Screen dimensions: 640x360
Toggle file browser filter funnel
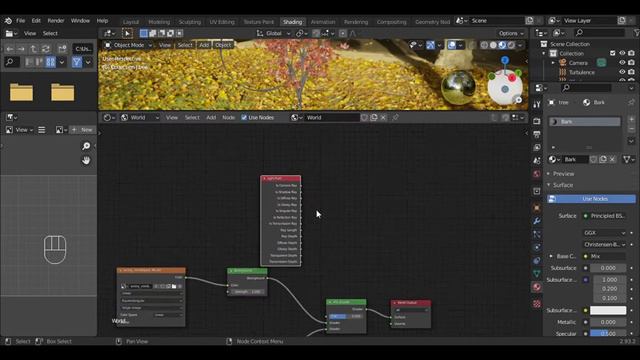coord(76,62)
